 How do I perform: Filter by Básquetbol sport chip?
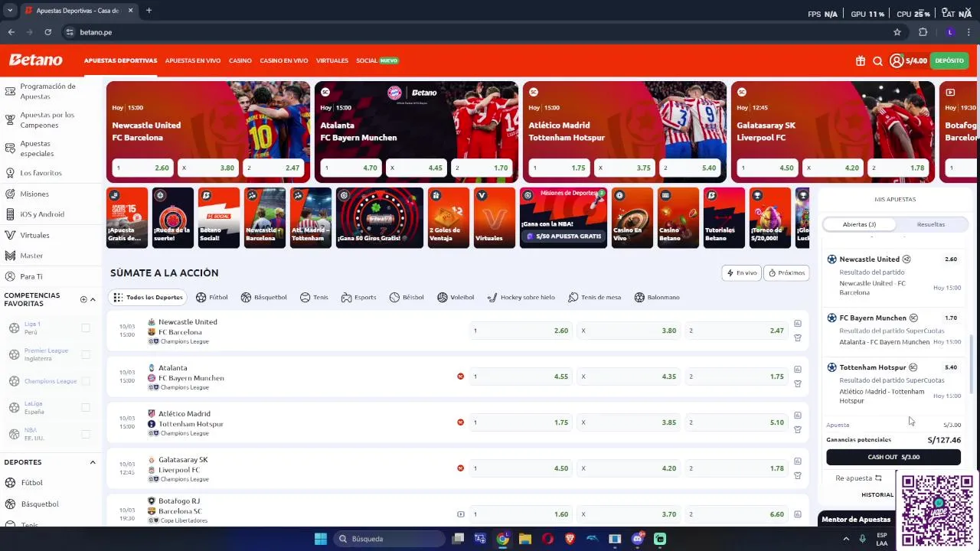263,297
